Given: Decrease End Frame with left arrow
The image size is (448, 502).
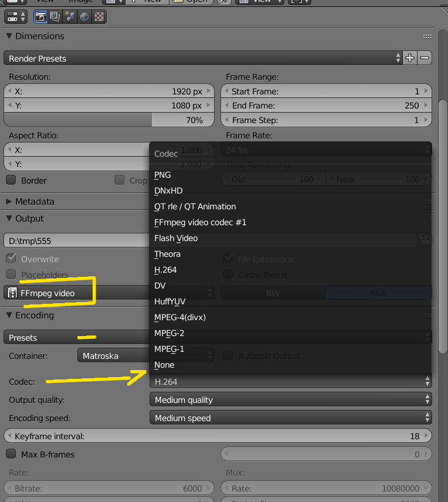Looking at the screenshot, I should click(x=227, y=105).
